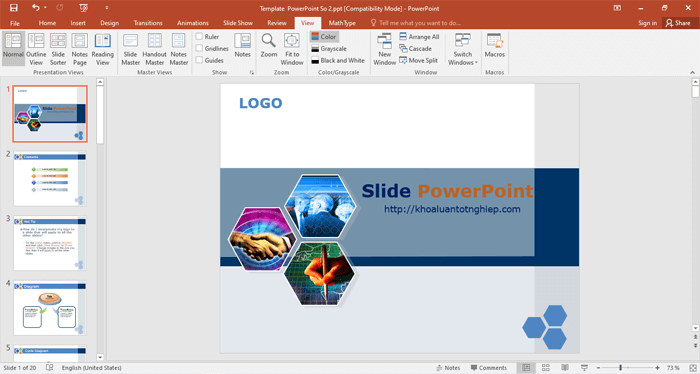Click Tell me what you want search box
Viewport: 700px width, 374px height.
(x=415, y=23)
